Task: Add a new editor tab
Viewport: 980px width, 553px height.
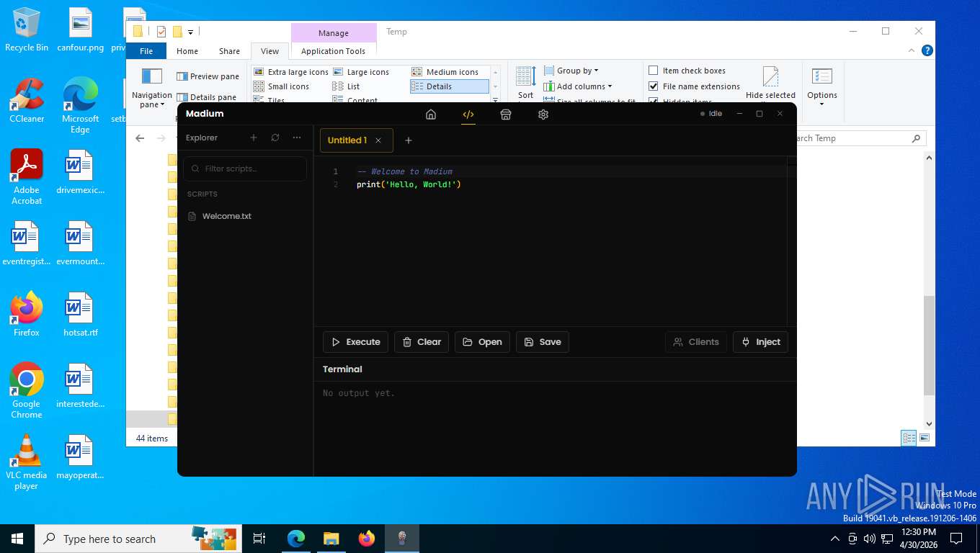Action: point(409,140)
